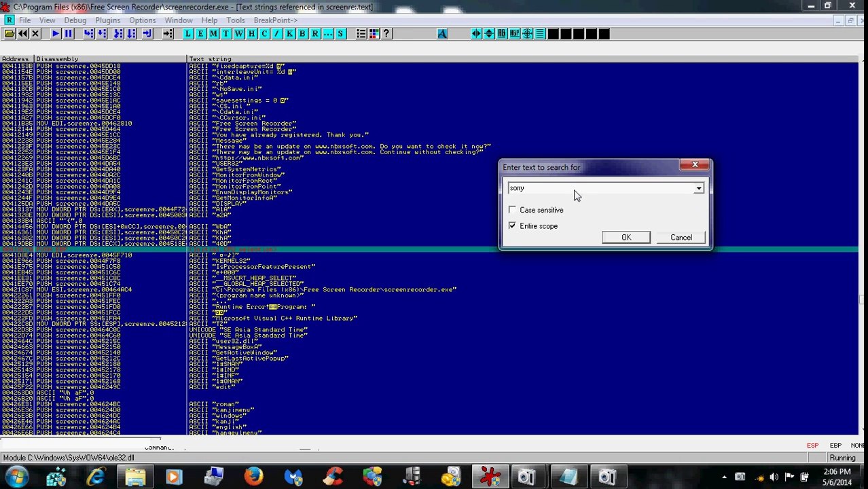Open Internet Explorer from taskbar
This screenshot has height=489, width=868.
96,477
